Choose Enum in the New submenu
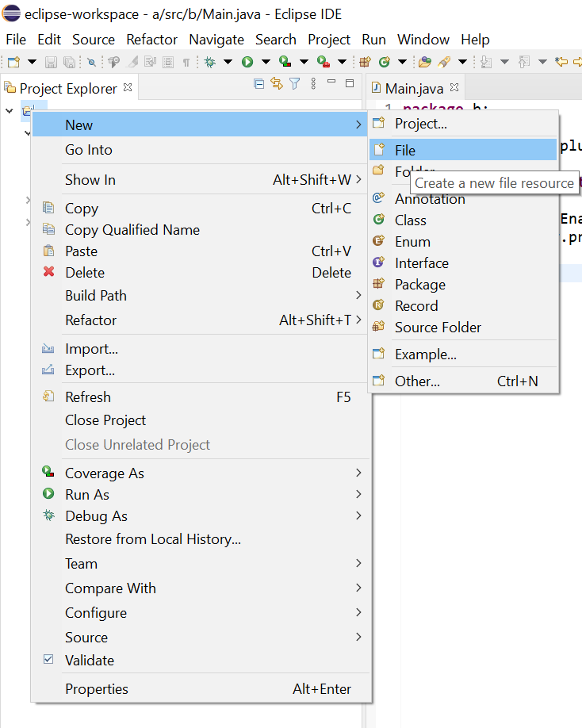 [463, 241]
